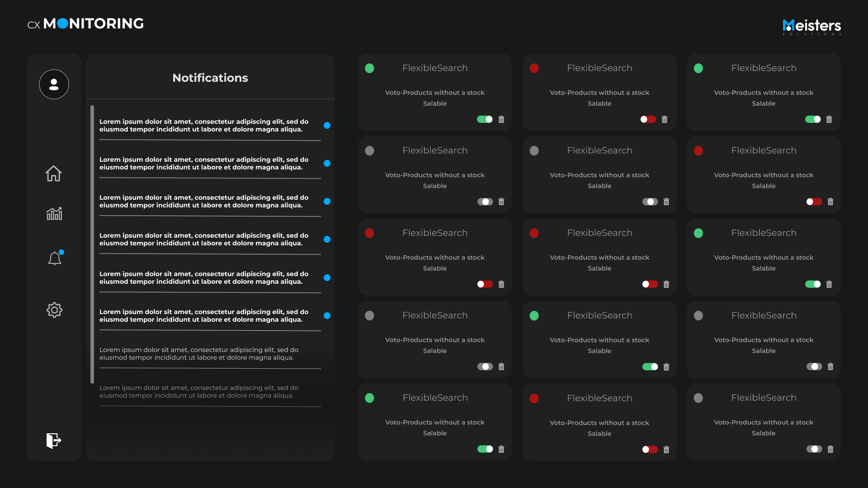The width and height of the screenshot is (868, 488).
Task: Switch the red toggle on top-middle card
Action: point(648,119)
